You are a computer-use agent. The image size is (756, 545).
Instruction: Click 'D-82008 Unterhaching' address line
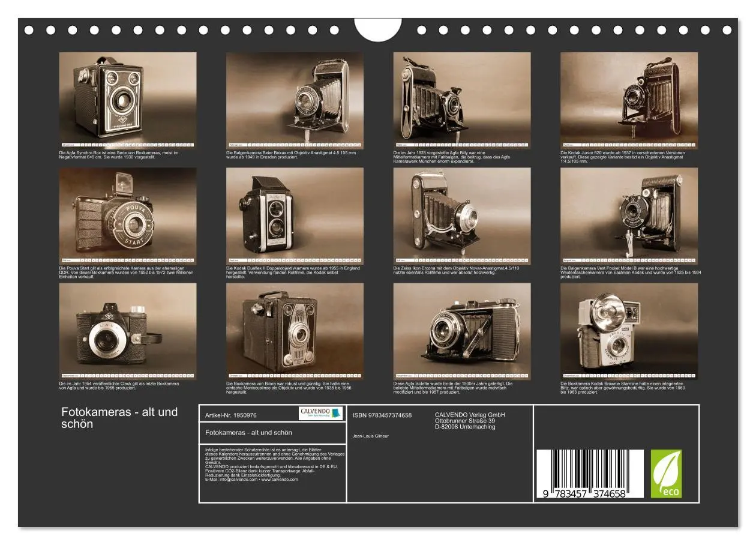point(465,427)
